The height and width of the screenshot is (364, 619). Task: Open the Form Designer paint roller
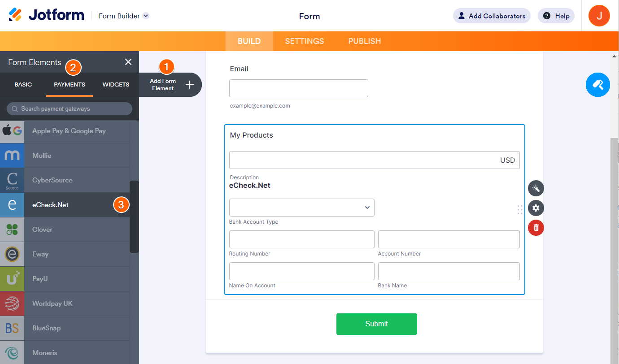(x=598, y=84)
